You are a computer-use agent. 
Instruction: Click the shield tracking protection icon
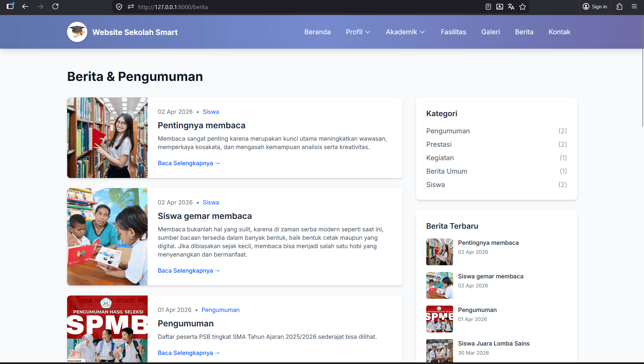(x=119, y=7)
